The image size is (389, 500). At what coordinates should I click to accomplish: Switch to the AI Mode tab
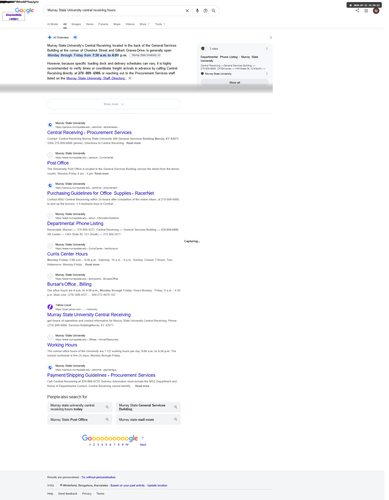click(52, 24)
